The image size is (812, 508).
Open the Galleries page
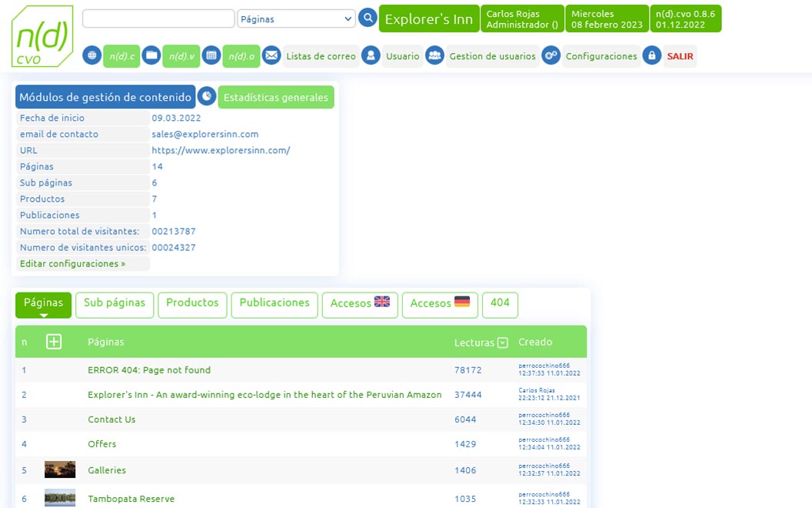(107, 470)
